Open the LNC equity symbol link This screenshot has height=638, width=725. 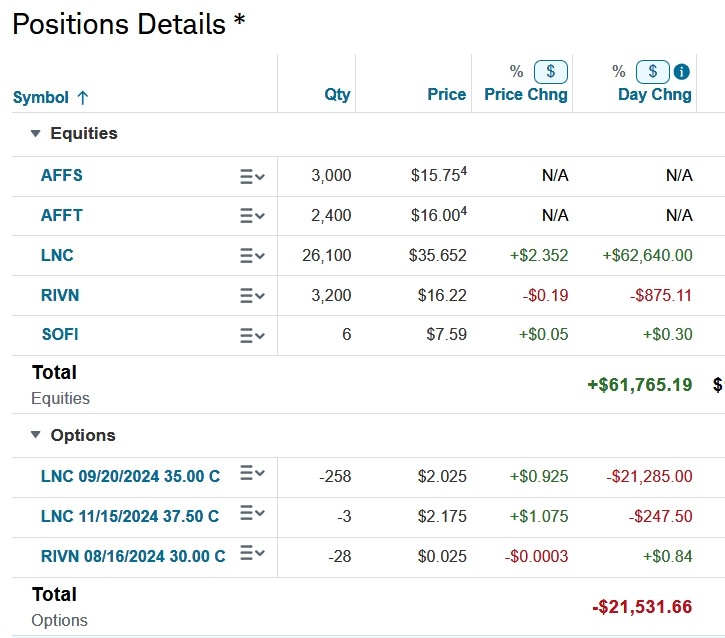[x=57, y=255]
